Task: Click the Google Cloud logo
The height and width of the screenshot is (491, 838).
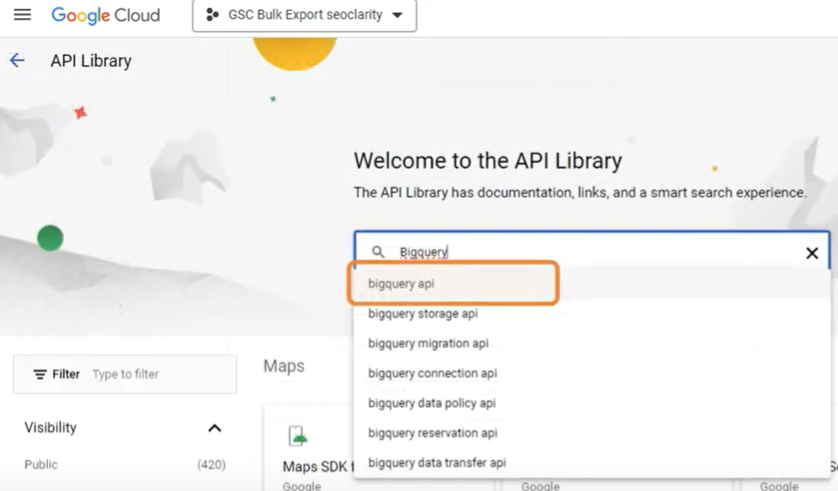Action: coord(105,16)
